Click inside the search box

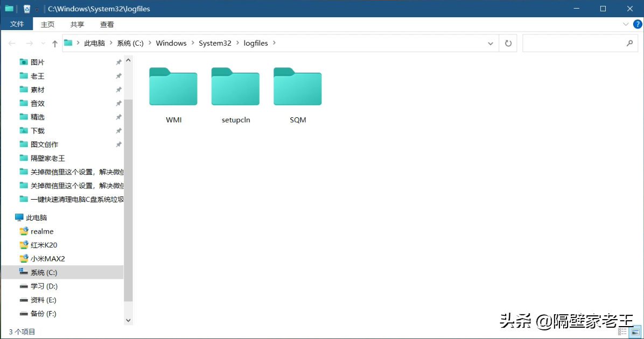tap(580, 43)
